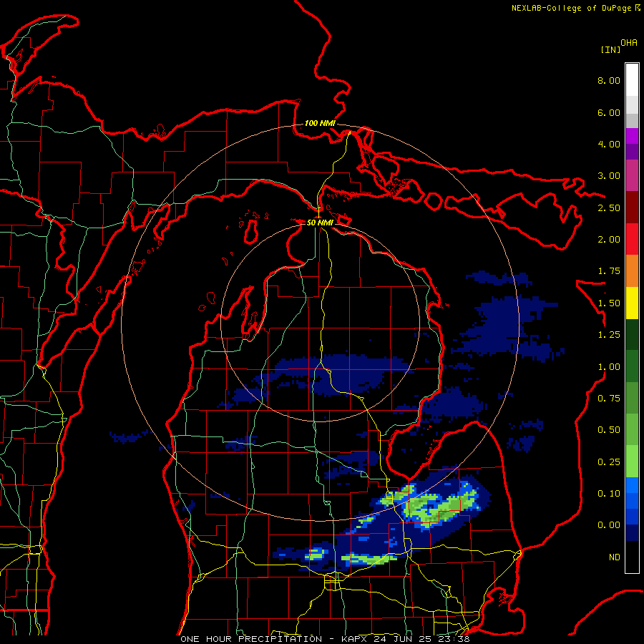Click the 1.25 legend value
Screen dimensions: 644x644
coord(609,335)
